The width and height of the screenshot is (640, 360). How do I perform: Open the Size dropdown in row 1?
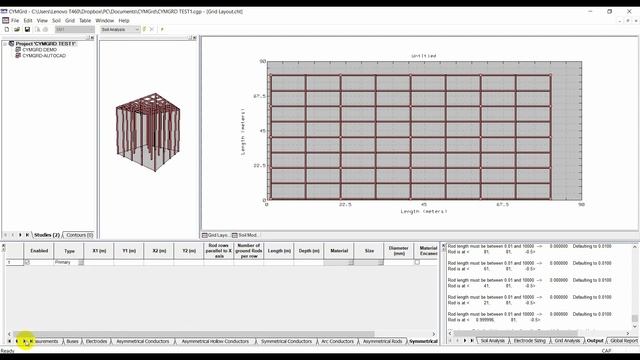(380, 262)
